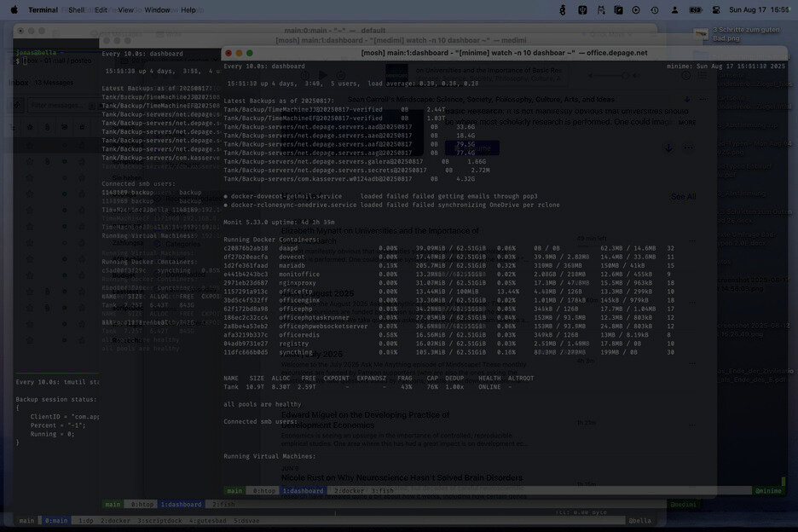
Task: Open 5:dsvae tab in bella window
Action: pos(246,521)
